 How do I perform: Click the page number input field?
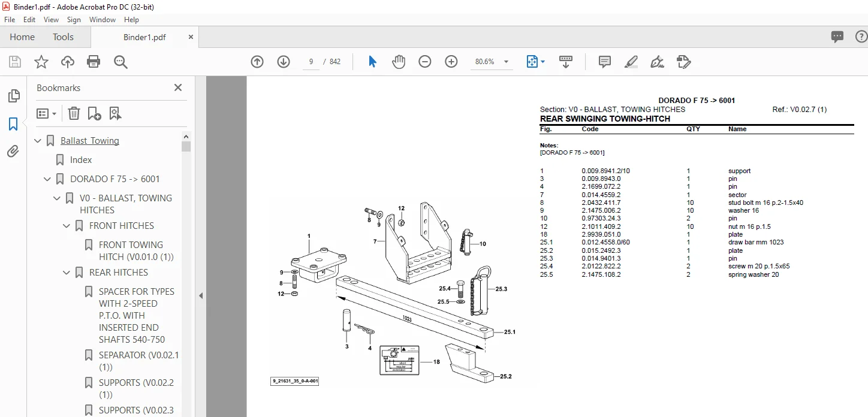tap(311, 62)
